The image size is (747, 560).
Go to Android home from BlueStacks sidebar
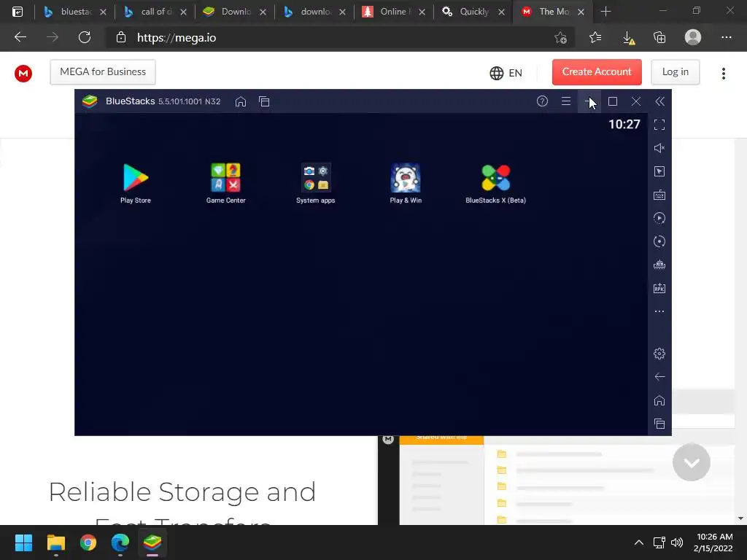point(659,400)
